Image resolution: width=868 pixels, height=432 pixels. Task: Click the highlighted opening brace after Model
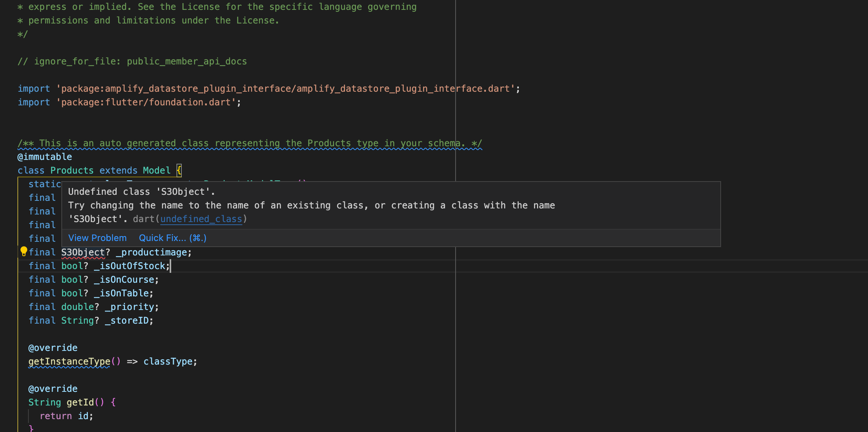178,170
